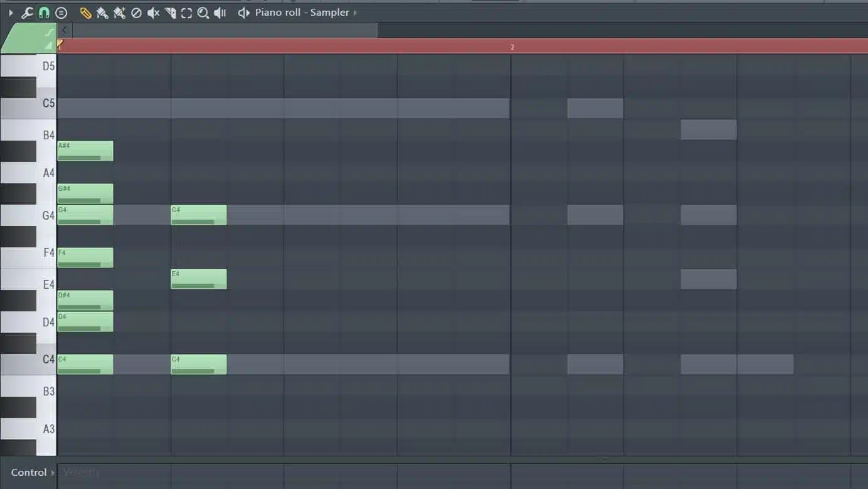Click the scrollbar left arrow

64,30
